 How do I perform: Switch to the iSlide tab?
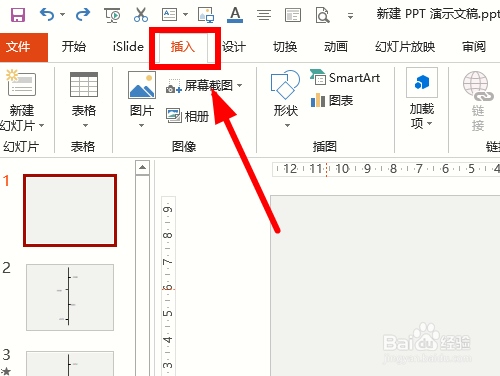coord(128,47)
